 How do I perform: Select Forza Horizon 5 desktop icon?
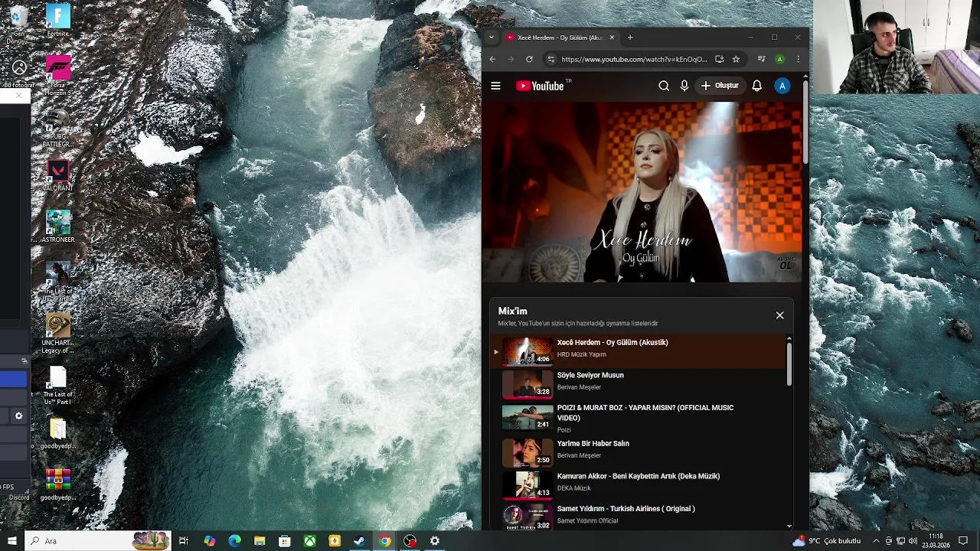[58, 76]
